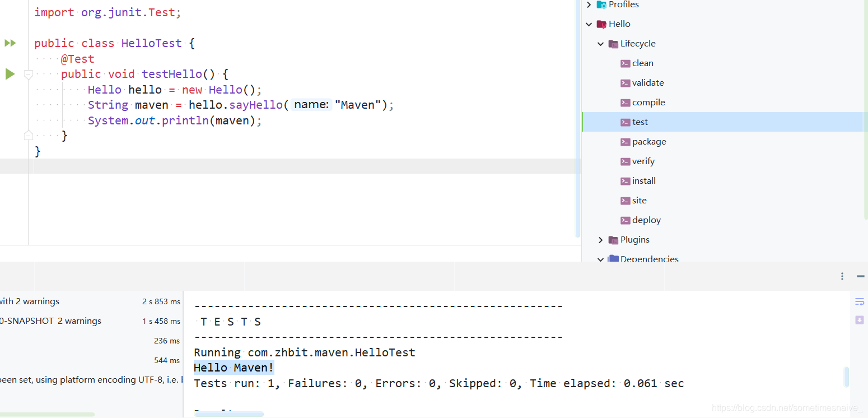Click the Hello Maven module icon
The image size is (868, 418).
tap(601, 24)
